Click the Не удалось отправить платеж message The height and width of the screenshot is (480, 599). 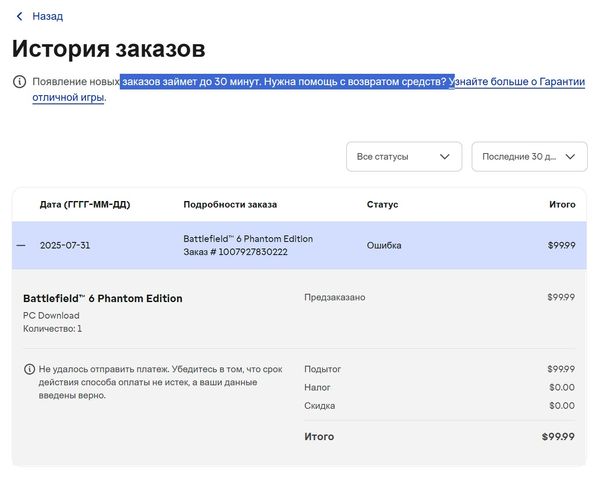160,382
